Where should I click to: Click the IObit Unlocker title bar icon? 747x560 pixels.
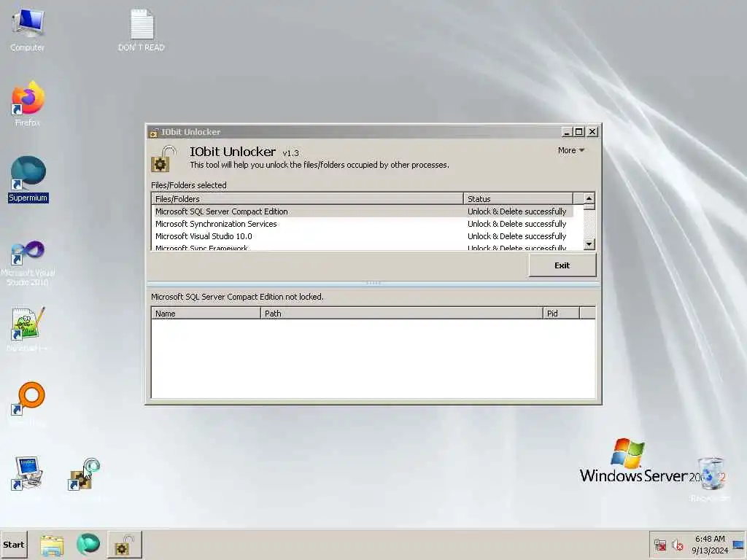pos(153,133)
